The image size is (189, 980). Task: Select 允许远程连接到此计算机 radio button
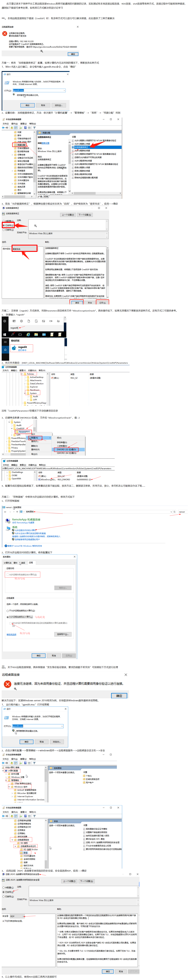[8, 617]
